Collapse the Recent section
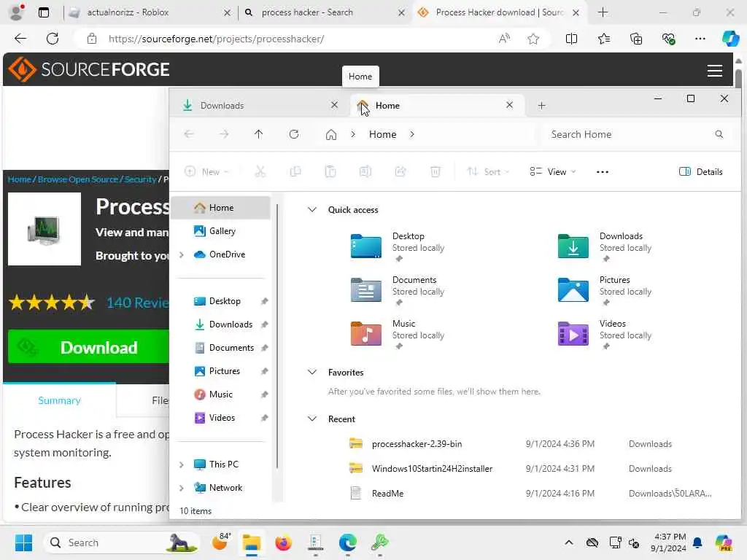 [x=312, y=419]
